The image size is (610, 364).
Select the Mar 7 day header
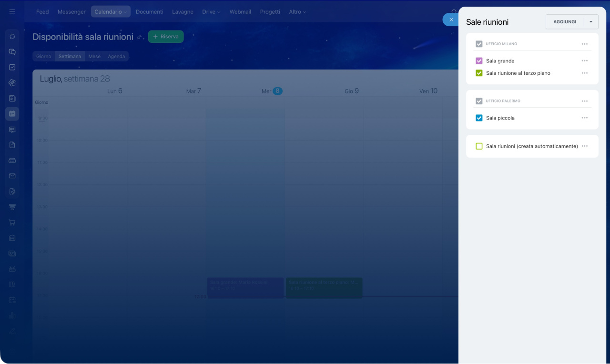click(193, 91)
